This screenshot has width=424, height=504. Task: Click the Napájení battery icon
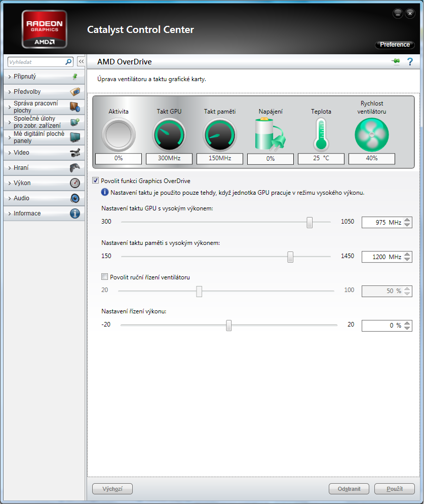(270, 135)
